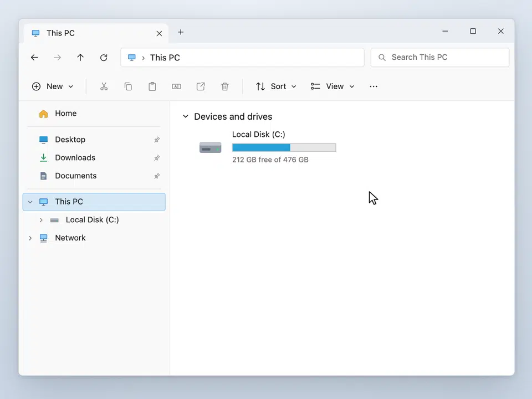This screenshot has width=532, height=399.
Task: Select This PC in the navigation pane
Action: click(94, 202)
